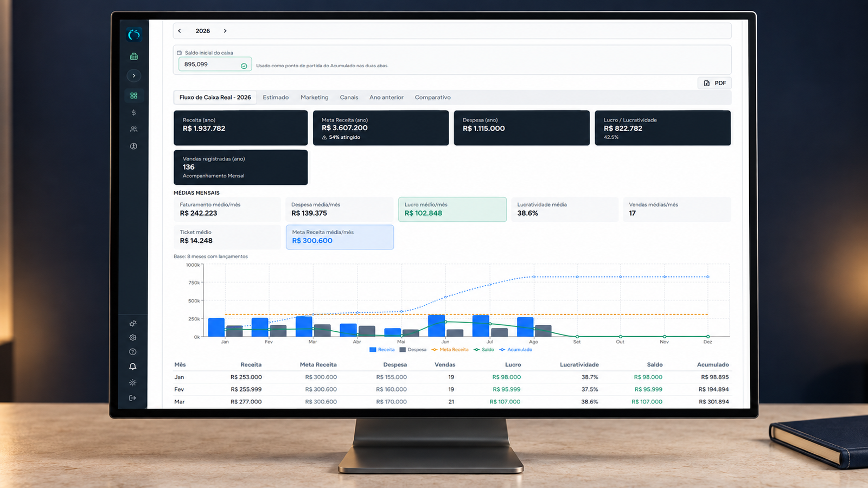Switch to the Estimado tab

click(x=276, y=98)
